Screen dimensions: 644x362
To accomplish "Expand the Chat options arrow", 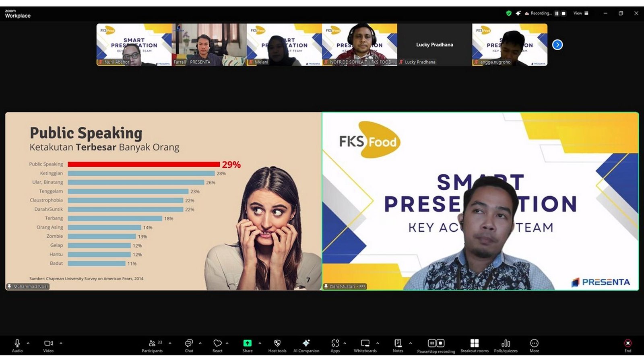I will coord(200,343).
